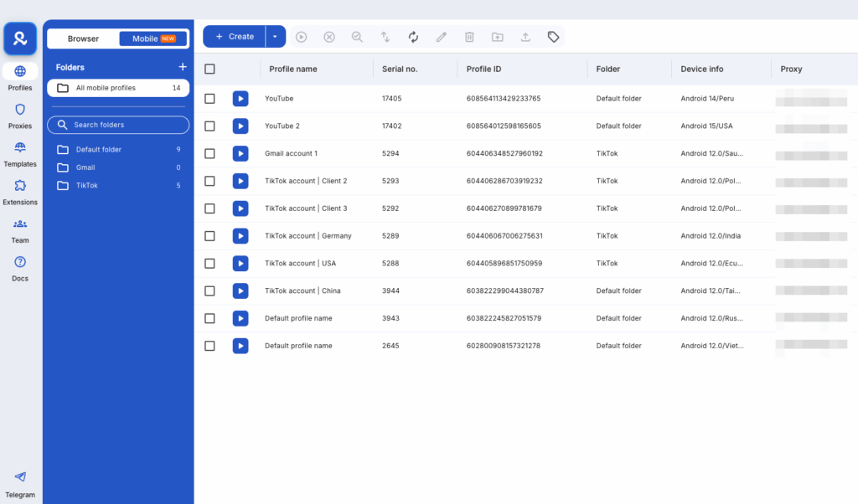Open the Default folder in sidebar
The height and width of the screenshot is (504, 858).
click(118, 149)
